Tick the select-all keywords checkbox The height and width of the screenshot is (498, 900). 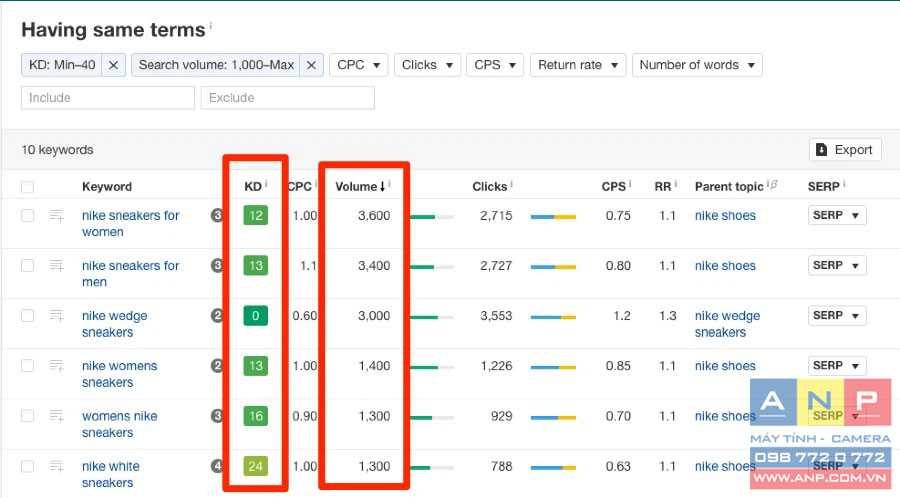pos(28,187)
